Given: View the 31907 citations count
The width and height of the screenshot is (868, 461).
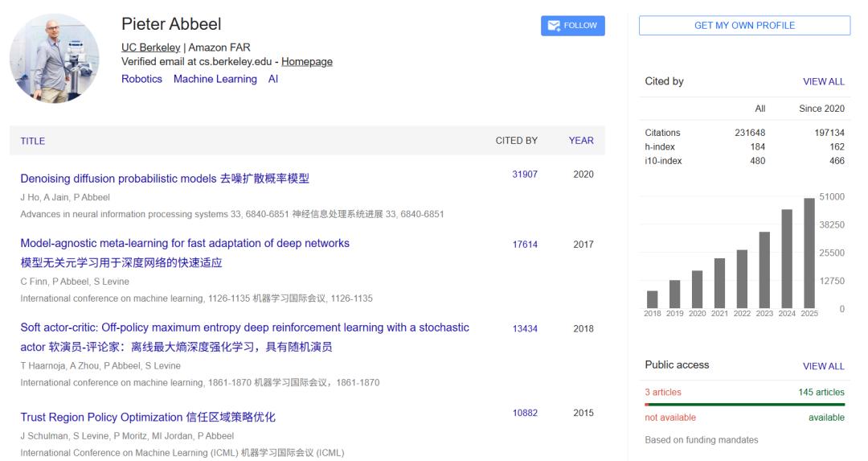Looking at the screenshot, I should point(524,175).
